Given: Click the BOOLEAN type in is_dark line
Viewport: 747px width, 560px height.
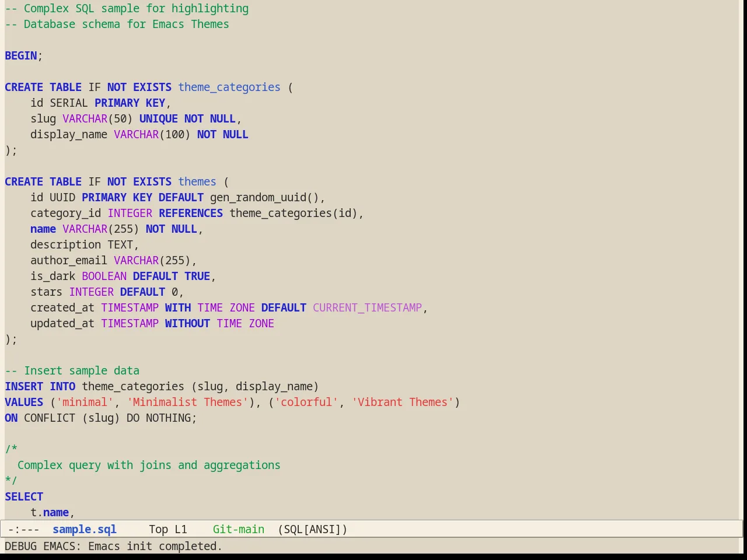Looking at the screenshot, I should pos(104,276).
